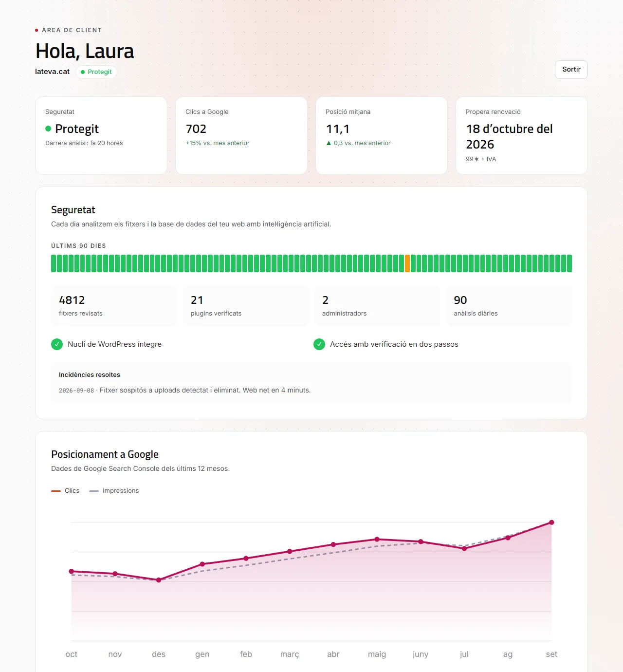Click the ÀREA DE CLIENT label
This screenshot has width=623, height=672.
click(72, 30)
